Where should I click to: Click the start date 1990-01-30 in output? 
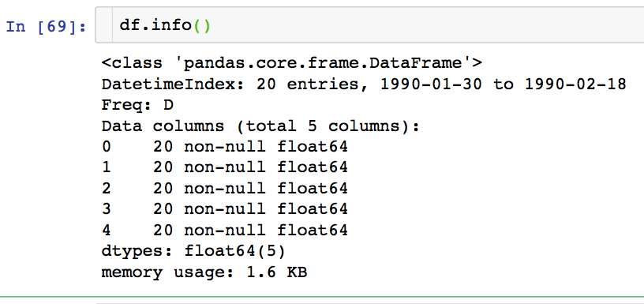(431, 84)
